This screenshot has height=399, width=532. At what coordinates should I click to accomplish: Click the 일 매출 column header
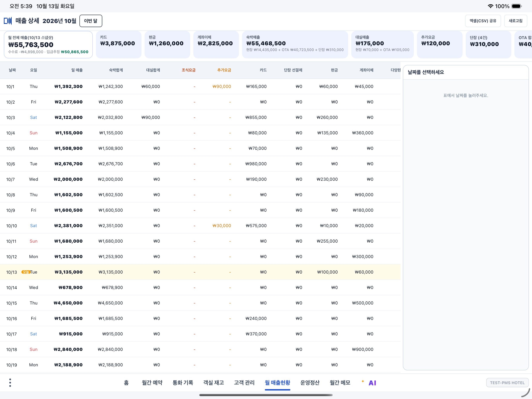tap(77, 70)
